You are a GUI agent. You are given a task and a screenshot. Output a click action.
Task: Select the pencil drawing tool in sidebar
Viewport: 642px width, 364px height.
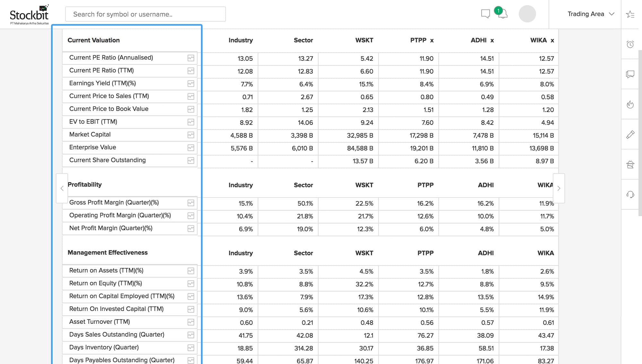click(630, 135)
